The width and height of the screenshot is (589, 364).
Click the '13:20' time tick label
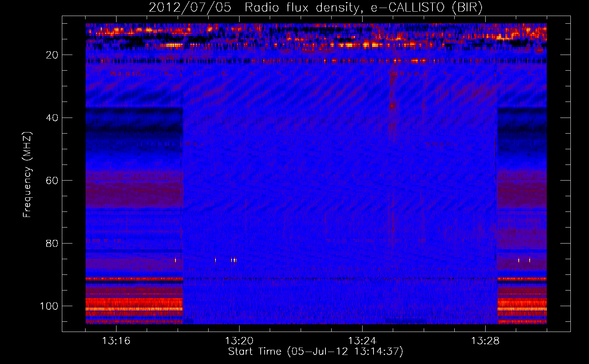pos(239,341)
